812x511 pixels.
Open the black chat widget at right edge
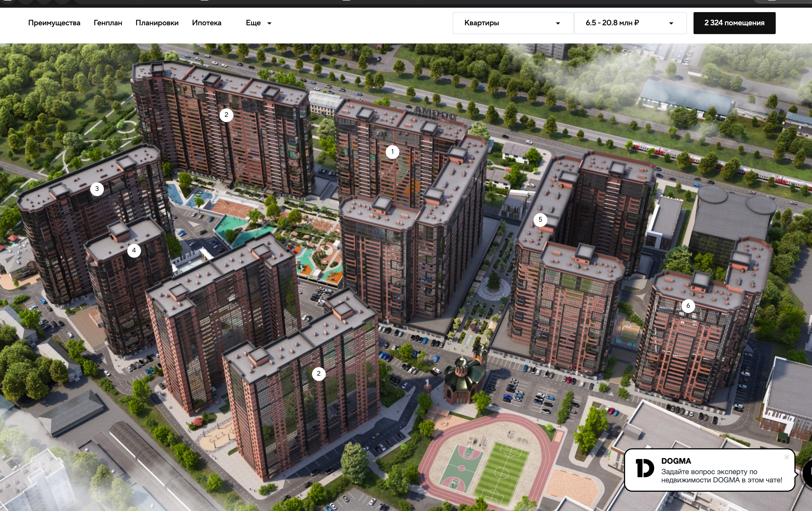point(808,473)
